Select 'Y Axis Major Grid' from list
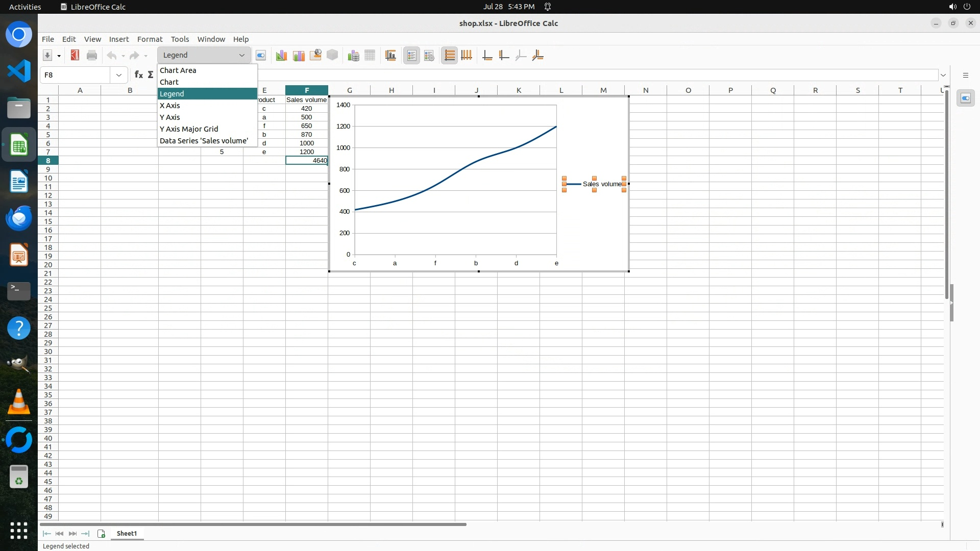Viewport: 980px width, 551px height. 189,129
